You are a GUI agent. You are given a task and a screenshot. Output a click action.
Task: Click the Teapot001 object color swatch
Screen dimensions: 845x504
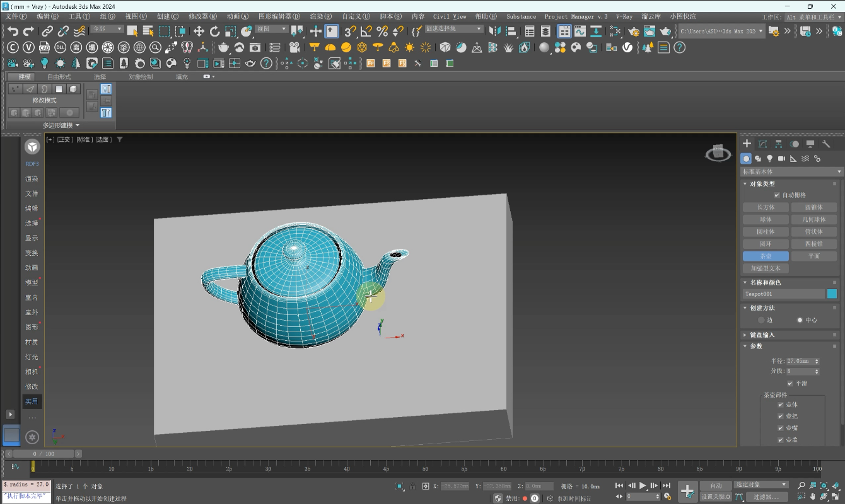[832, 294]
